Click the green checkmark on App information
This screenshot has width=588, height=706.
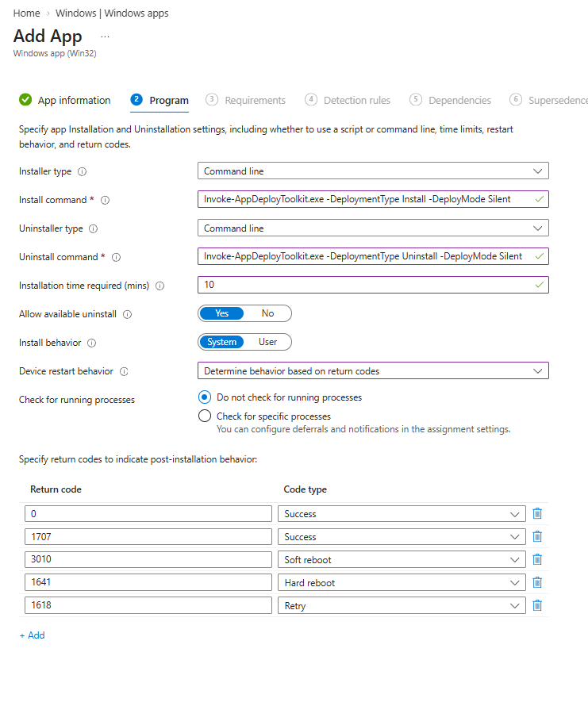click(25, 99)
